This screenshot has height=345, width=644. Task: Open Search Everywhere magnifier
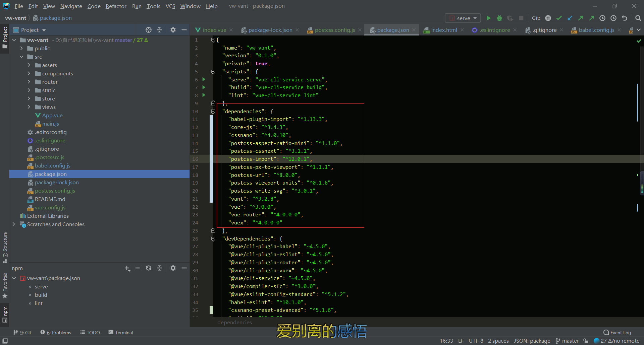click(x=638, y=18)
